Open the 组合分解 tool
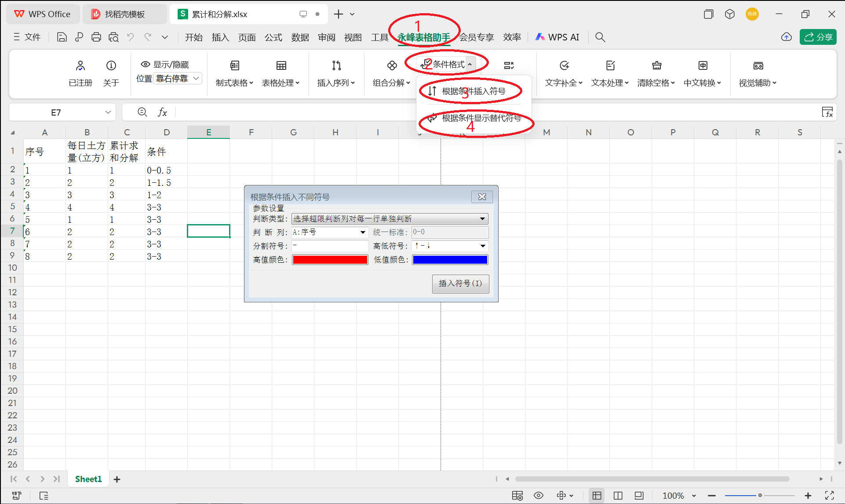845x504 pixels. coord(390,73)
